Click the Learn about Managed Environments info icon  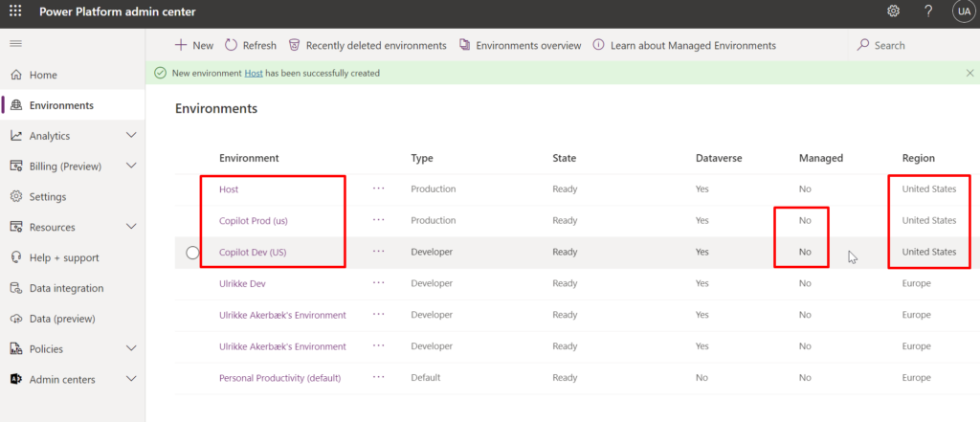598,45
